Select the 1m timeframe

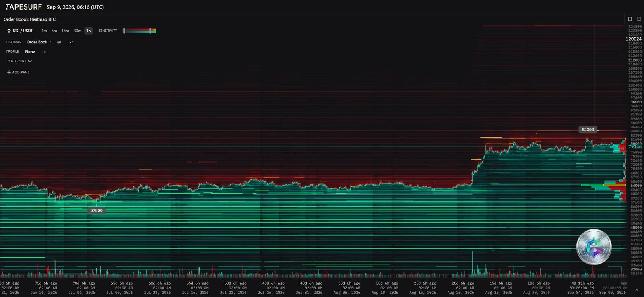[44, 31]
